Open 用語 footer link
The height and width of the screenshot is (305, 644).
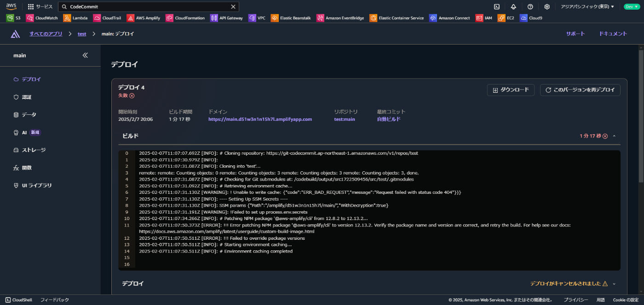coord(601,300)
